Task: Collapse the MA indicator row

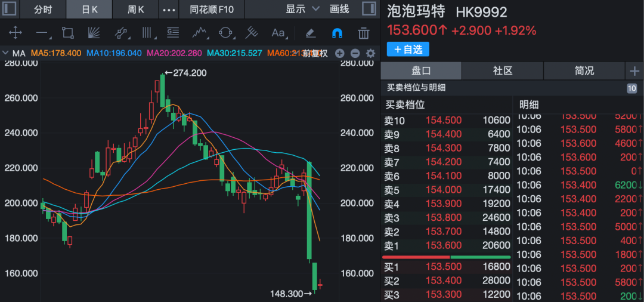Action: coord(6,53)
